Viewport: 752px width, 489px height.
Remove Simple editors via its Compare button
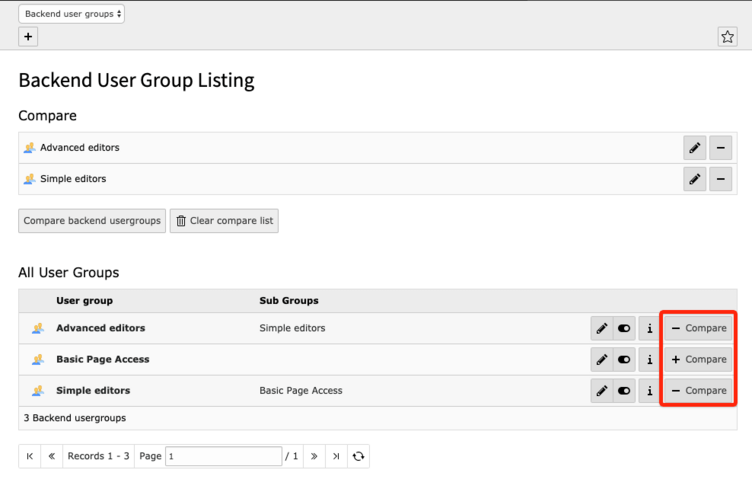(x=698, y=391)
